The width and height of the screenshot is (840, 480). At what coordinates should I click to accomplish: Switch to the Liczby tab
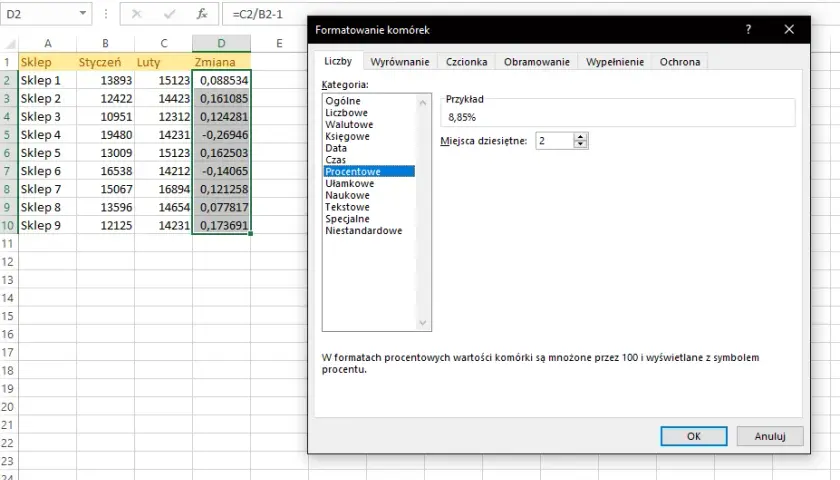[338, 61]
